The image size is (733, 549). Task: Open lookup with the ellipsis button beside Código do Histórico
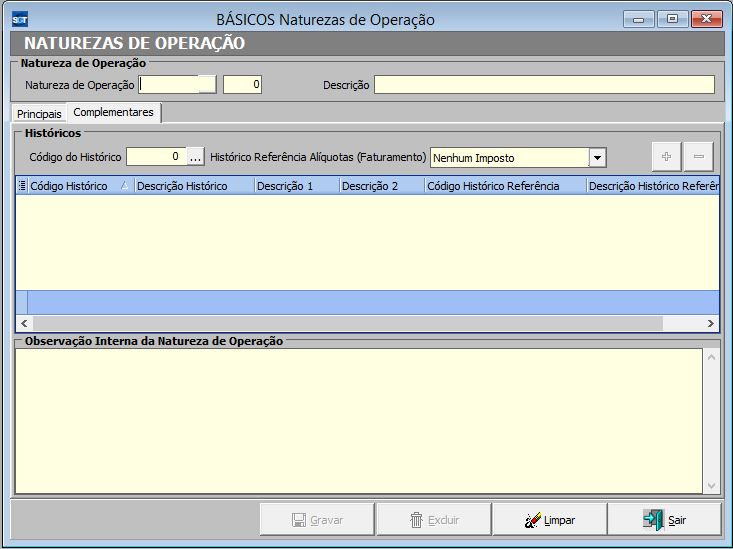pos(196,157)
